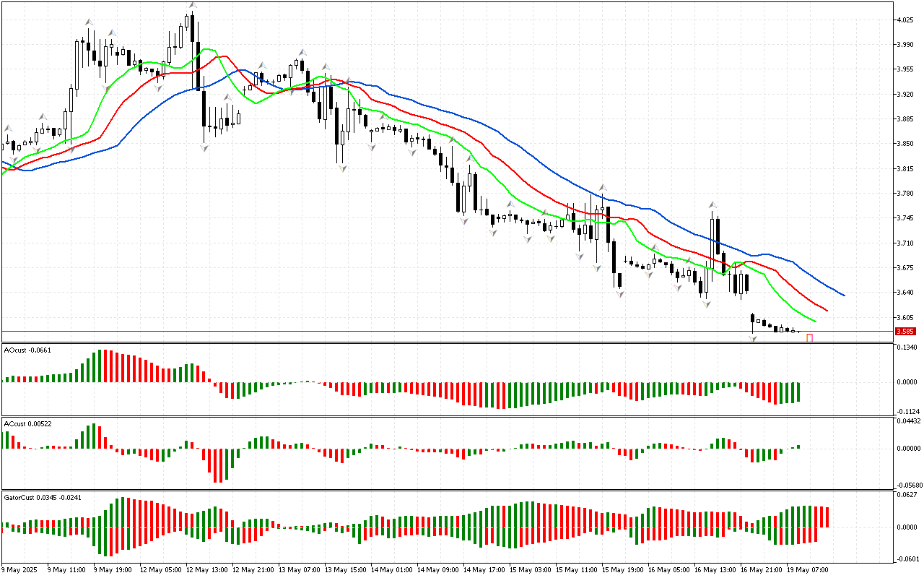Viewport: 924px width, 578px height.
Task: Select the up fractal arrow above the highest candle
Action: click(x=192, y=6)
